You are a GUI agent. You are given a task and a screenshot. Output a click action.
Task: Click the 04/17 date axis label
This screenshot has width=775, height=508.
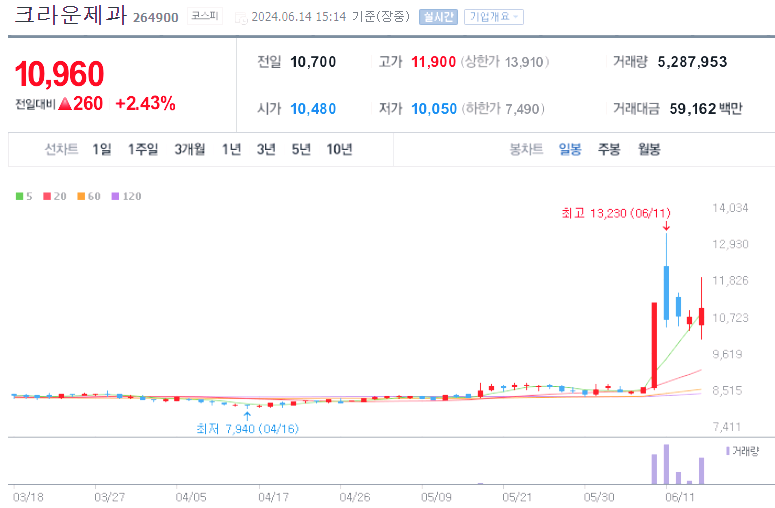(273, 497)
